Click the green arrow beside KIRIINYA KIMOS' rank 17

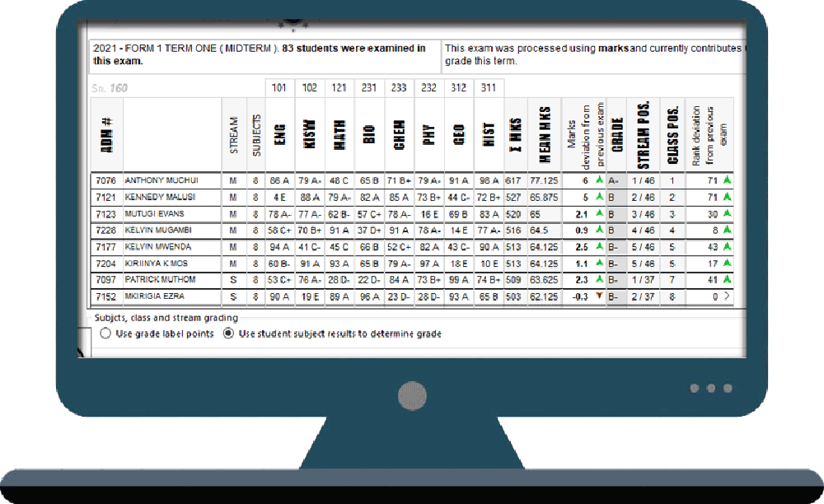(728, 262)
